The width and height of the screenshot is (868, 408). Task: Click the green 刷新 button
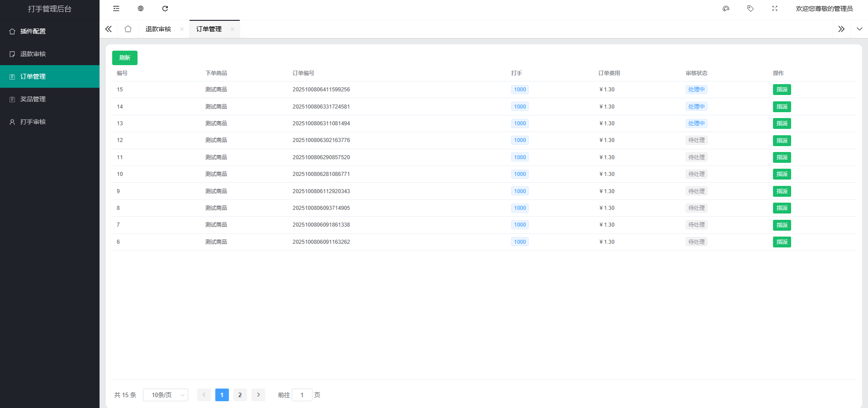(125, 58)
